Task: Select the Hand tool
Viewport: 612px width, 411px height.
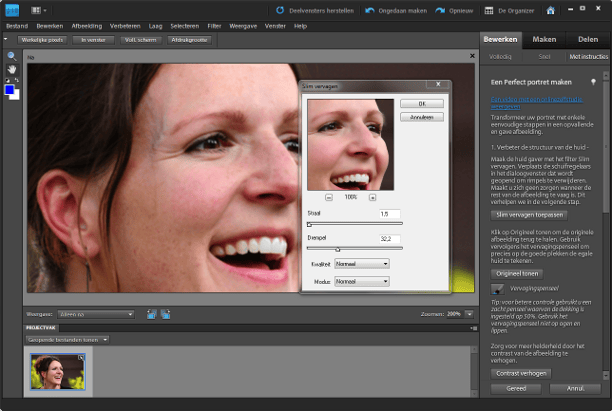Action: pos(10,68)
